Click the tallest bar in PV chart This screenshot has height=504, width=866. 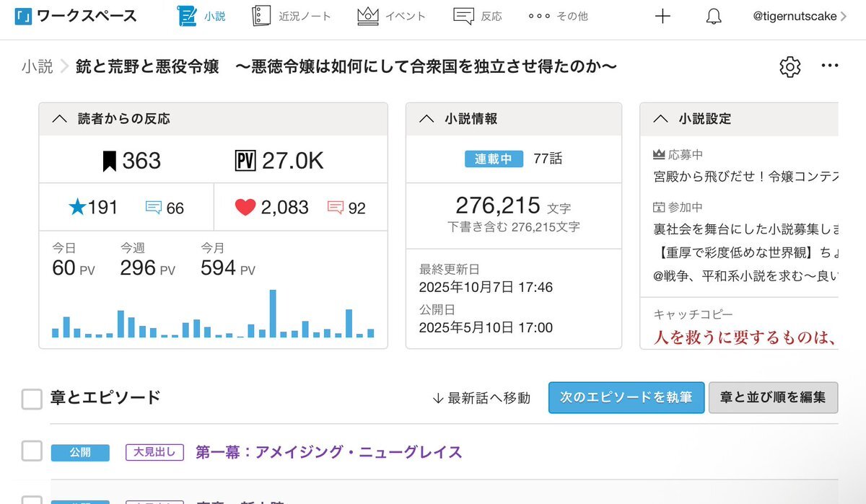click(273, 314)
